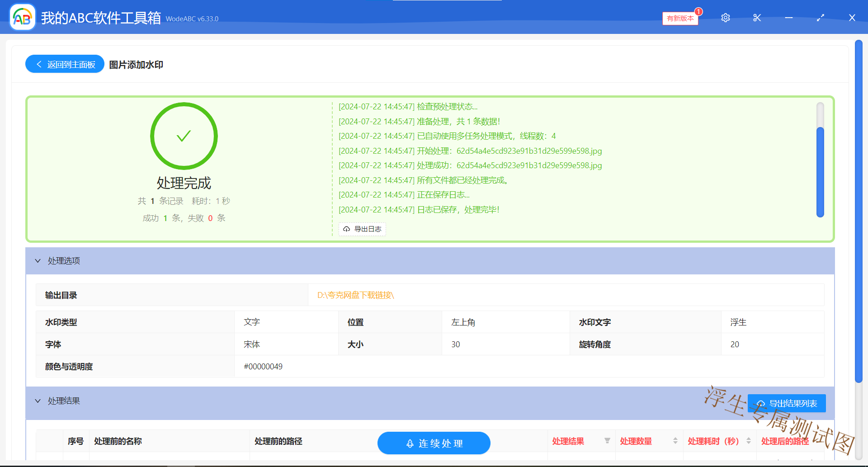Click the scissors screenshot icon
The image size is (868, 467).
(757, 18)
